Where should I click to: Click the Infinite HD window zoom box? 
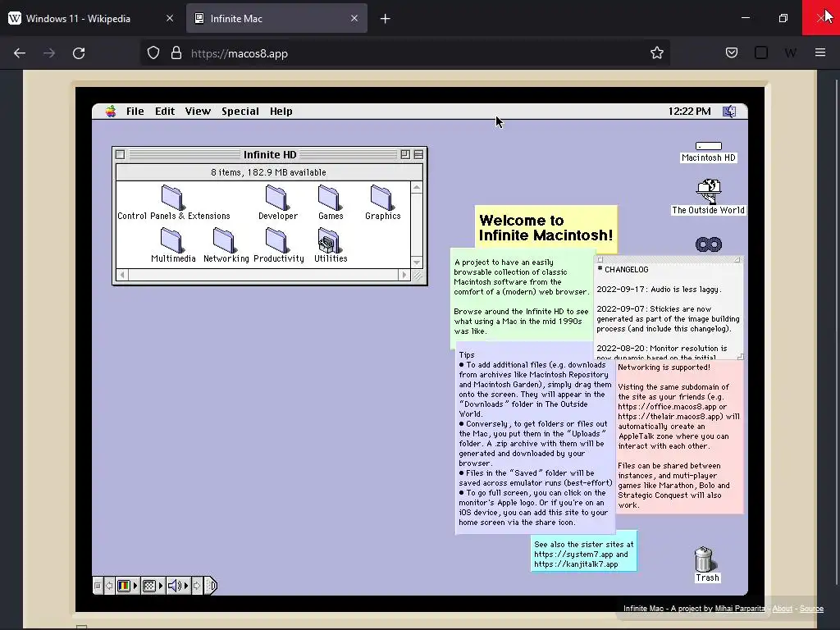point(405,154)
